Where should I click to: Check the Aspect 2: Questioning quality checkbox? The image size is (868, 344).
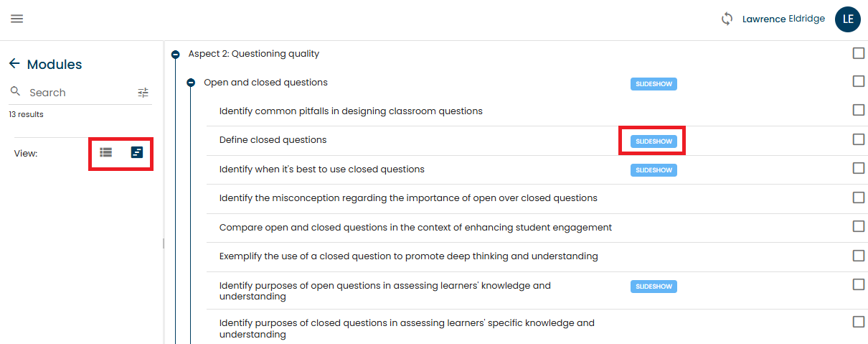click(859, 53)
